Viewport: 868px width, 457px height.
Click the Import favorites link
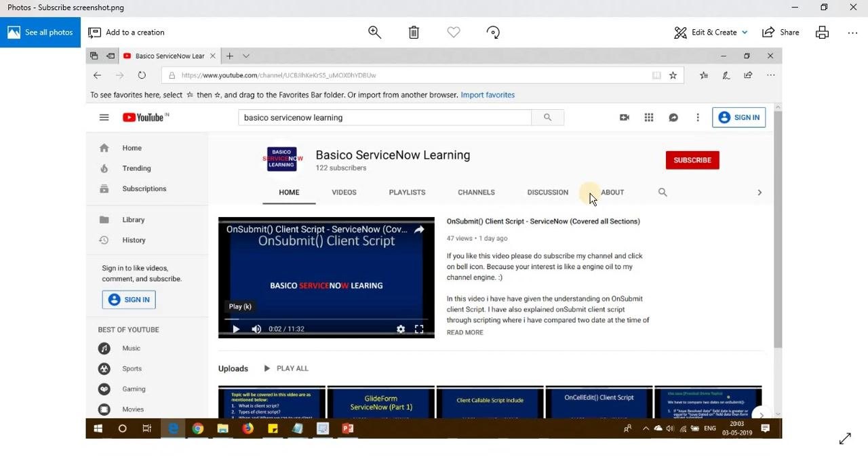click(488, 95)
